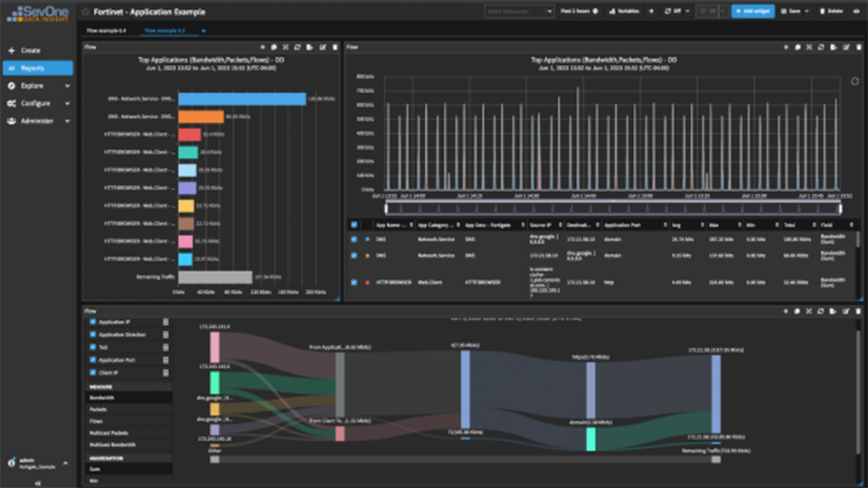Delete the bar chart widget

click(x=335, y=48)
